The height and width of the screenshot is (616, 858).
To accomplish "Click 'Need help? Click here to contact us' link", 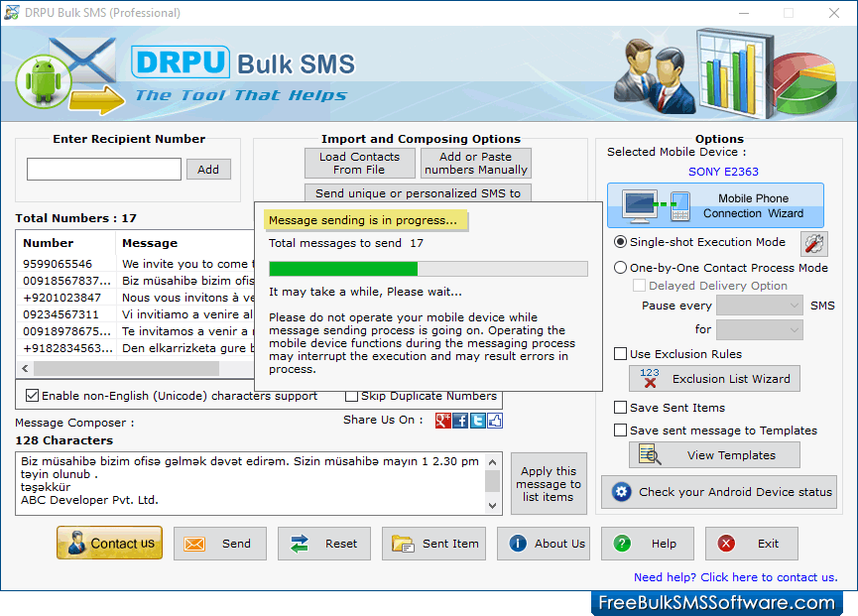I will coord(735,577).
